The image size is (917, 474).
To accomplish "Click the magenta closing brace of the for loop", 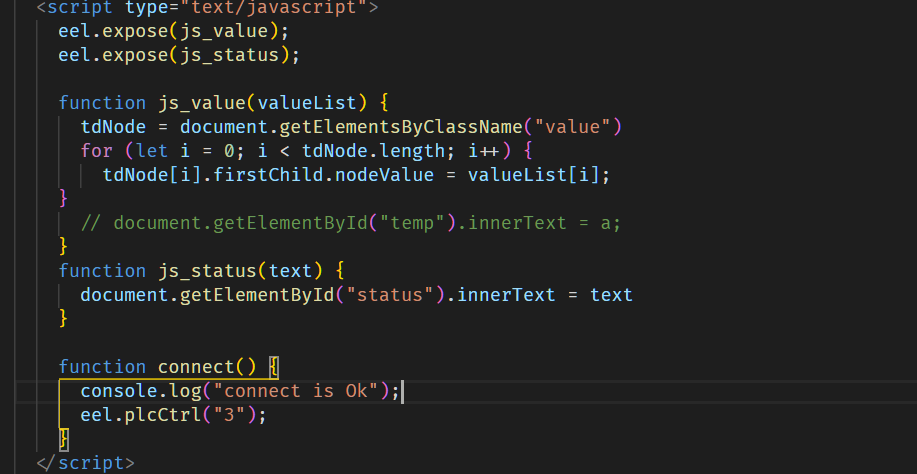I will pos(64,198).
